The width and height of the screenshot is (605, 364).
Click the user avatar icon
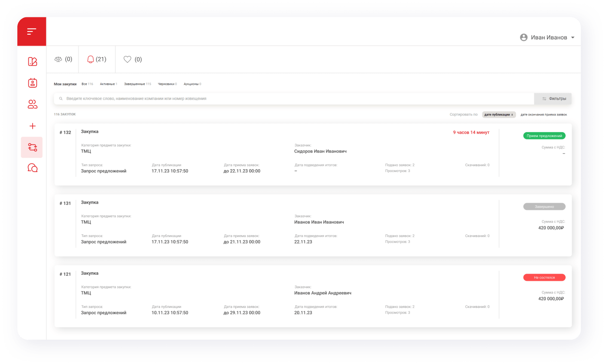click(524, 37)
